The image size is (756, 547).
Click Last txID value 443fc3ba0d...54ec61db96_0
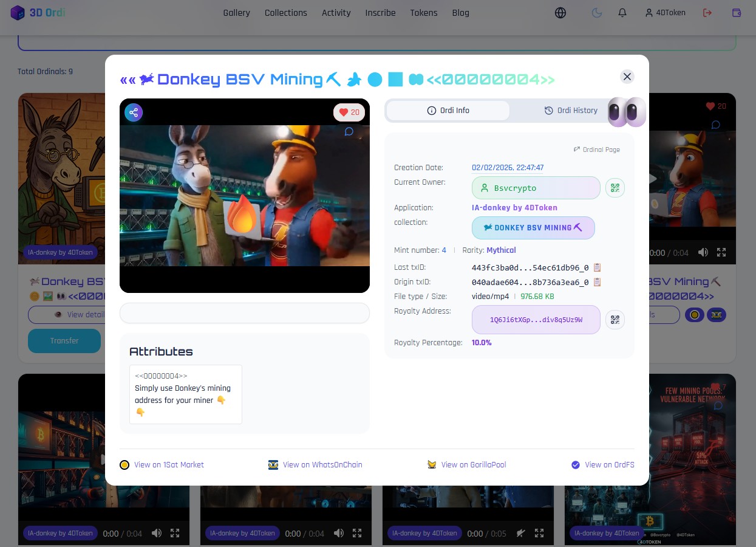[x=530, y=267]
